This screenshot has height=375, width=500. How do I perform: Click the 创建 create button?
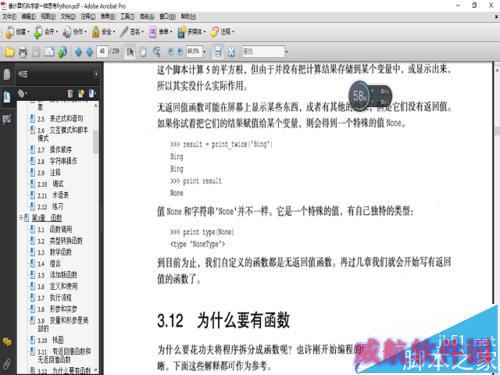[x=17, y=32]
